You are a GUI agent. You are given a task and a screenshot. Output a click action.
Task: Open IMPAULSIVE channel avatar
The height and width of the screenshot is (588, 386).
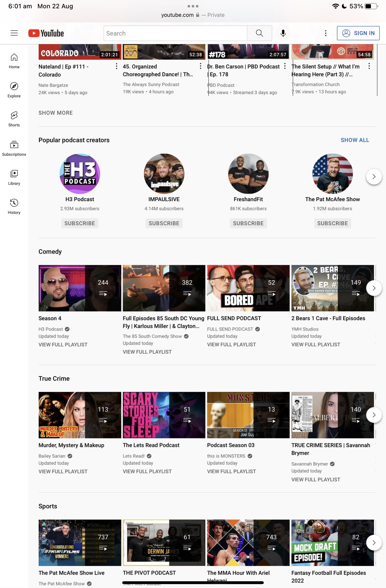[x=164, y=174]
